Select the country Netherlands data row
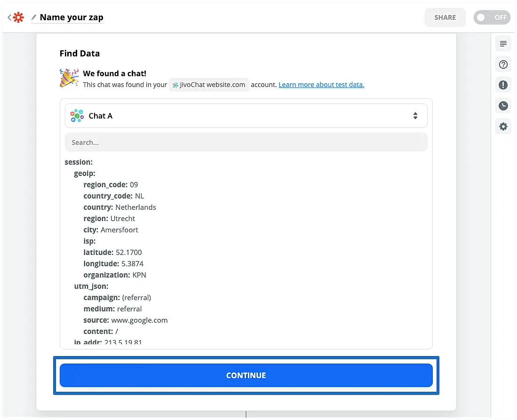517x420 pixels. click(x=119, y=207)
